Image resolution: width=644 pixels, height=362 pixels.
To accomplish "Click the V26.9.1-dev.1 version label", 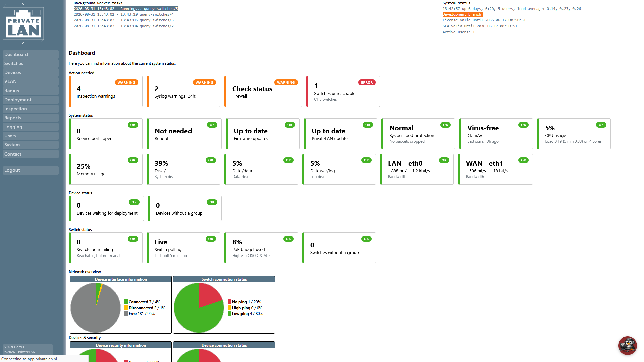I will (14, 347).
